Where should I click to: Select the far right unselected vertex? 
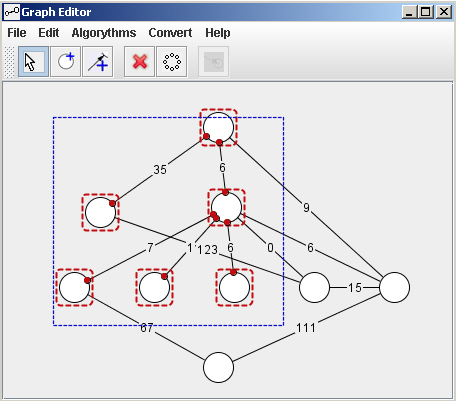(x=395, y=287)
